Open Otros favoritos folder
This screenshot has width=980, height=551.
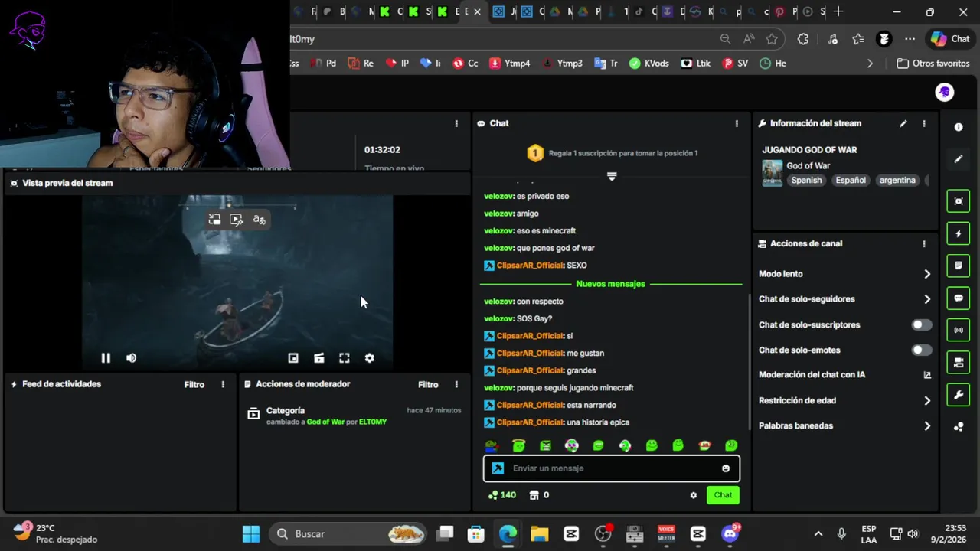933,64
